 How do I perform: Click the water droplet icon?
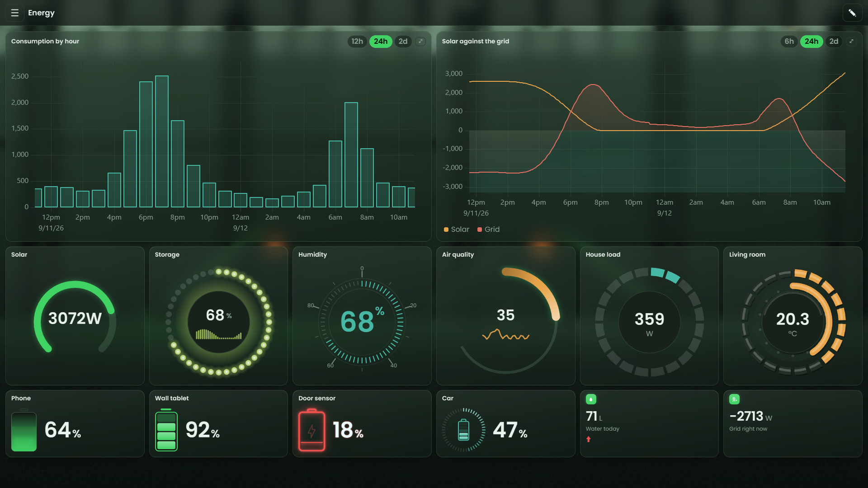pyautogui.click(x=591, y=399)
